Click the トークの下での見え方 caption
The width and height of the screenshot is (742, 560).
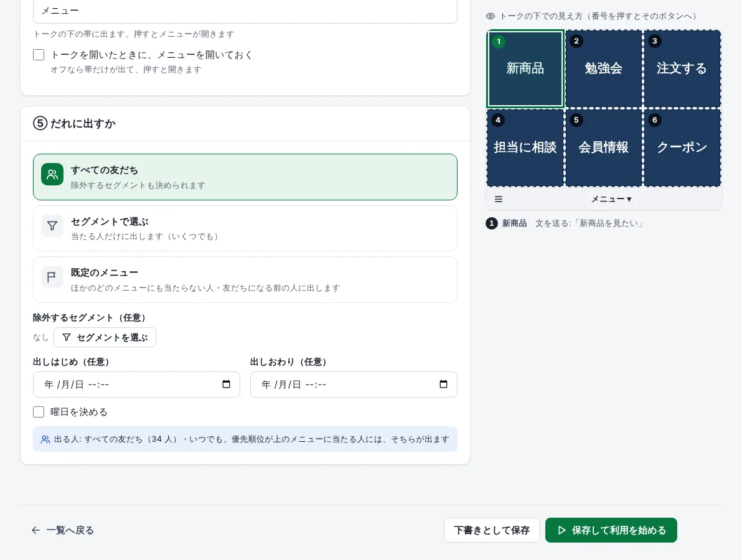coord(599,16)
